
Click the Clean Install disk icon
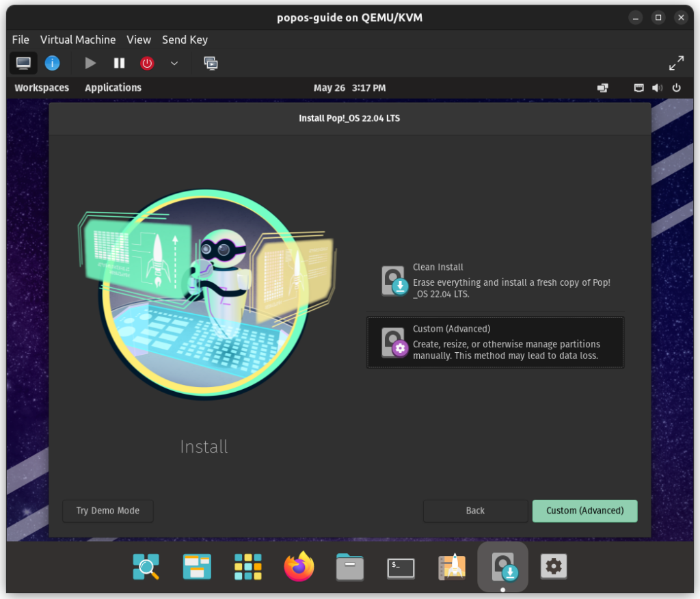click(394, 281)
